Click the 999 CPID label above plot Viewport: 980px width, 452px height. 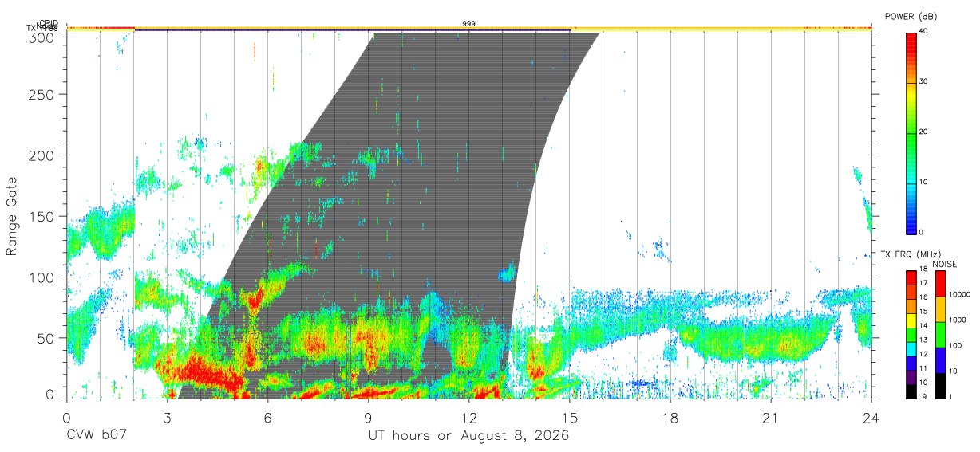click(x=469, y=24)
